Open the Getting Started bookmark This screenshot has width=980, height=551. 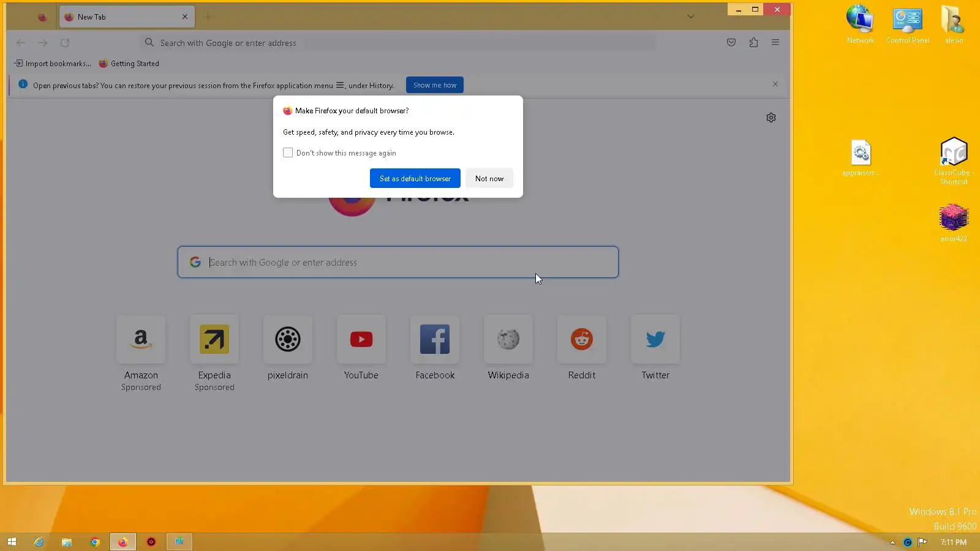(x=129, y=64)
